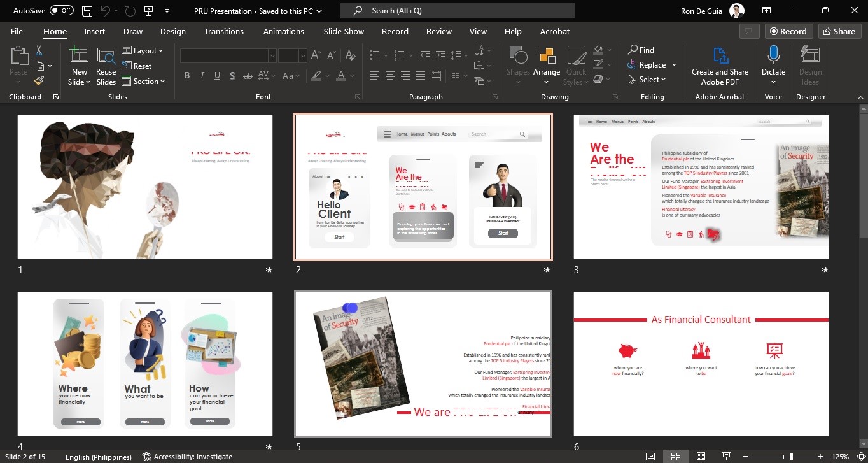The height and width of the screenshot is (463, 868).
Task: Open the Layout dropdown
Action: pyautogui.click(x=143, y=51)
